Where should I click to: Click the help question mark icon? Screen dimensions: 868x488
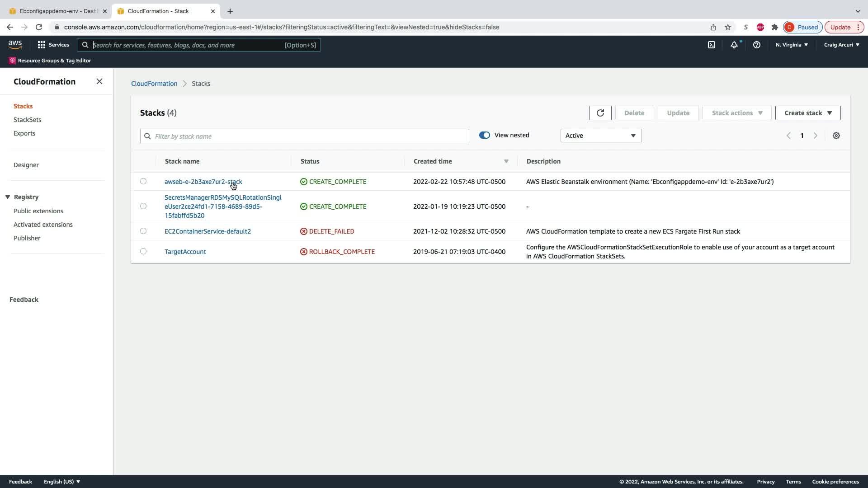coord(756,45)
